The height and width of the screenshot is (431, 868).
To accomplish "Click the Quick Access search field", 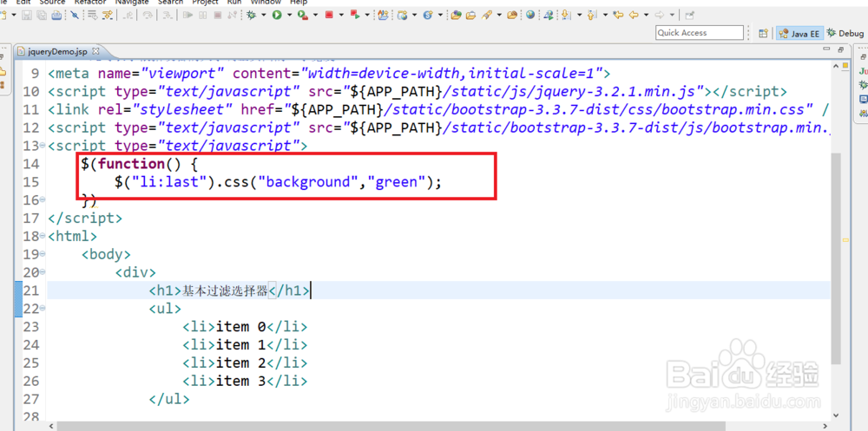I will [x=699, y=33].
